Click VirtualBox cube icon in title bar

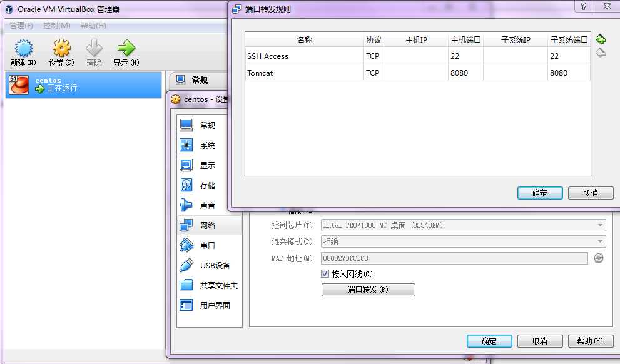(9, 9)
